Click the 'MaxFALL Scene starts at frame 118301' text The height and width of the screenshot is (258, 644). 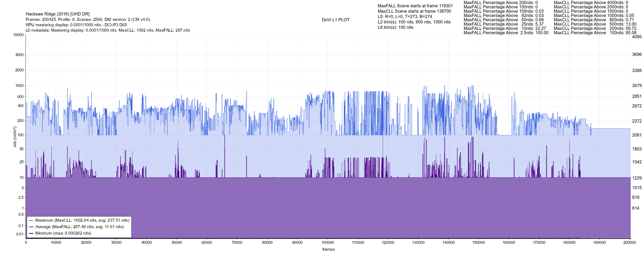(415, 6)
